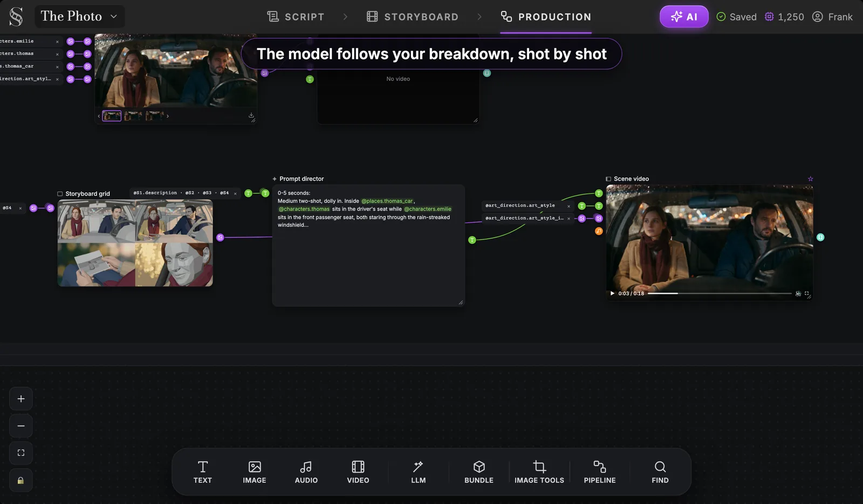
Task: Add a Text node from toolbar
Action: [x=203, y=472]
